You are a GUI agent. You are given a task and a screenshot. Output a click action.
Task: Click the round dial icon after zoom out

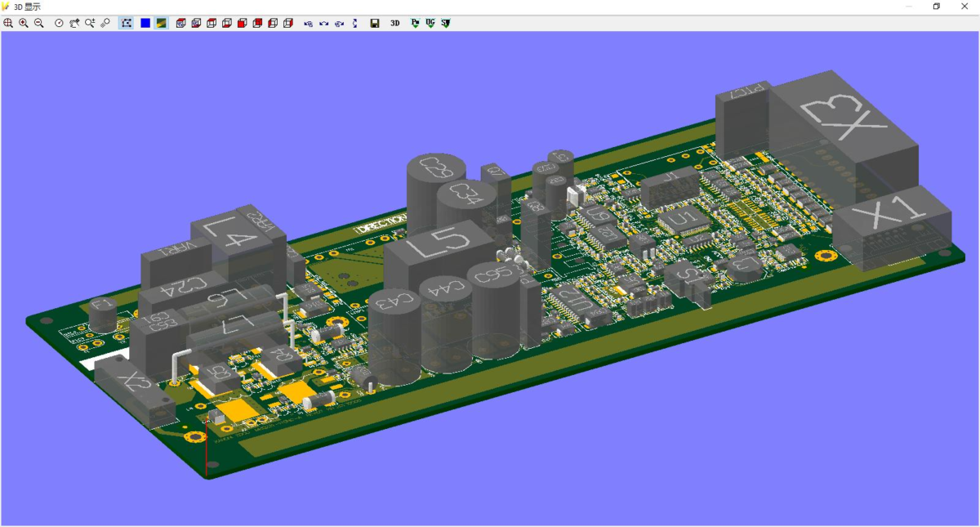(x=59, y=23)
